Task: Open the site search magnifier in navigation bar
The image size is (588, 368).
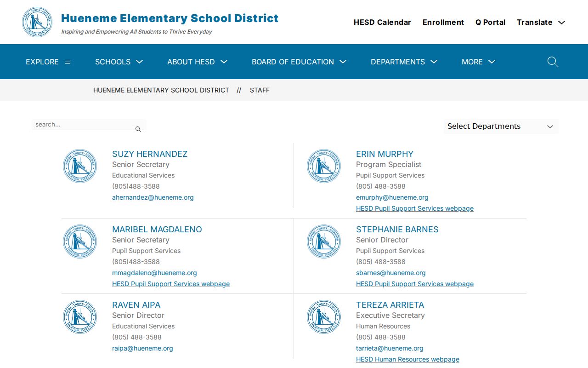Action: 553,62
